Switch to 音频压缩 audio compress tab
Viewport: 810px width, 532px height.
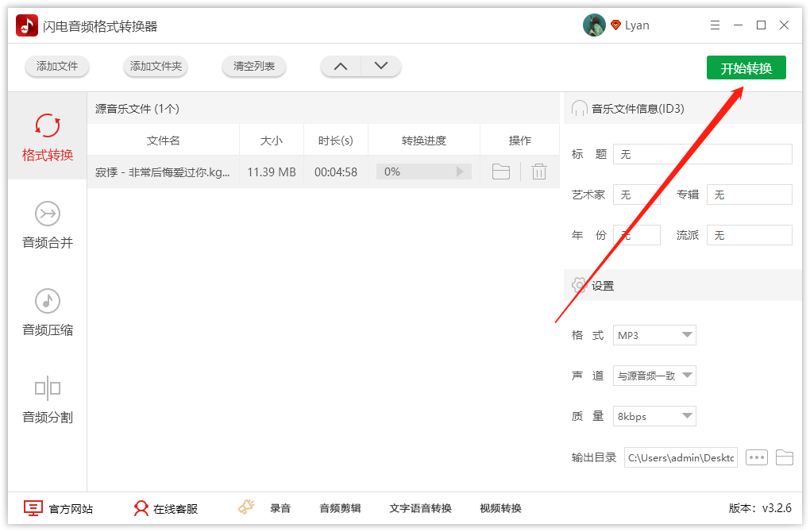point(48,313)
